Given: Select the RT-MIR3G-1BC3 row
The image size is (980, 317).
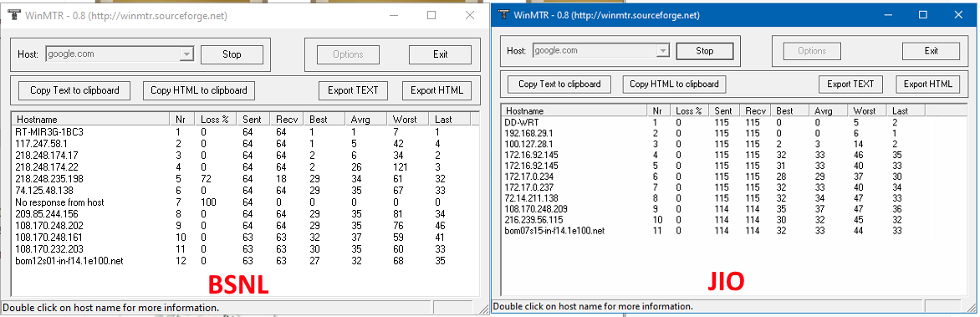Looking at the screenshot, I should [x=244, y=132].
